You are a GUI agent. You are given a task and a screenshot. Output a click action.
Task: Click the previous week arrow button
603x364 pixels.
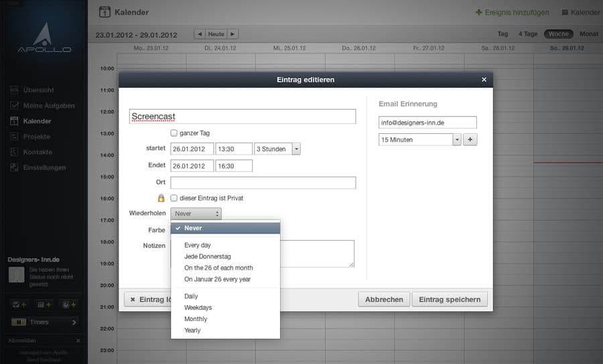(200, 34)
